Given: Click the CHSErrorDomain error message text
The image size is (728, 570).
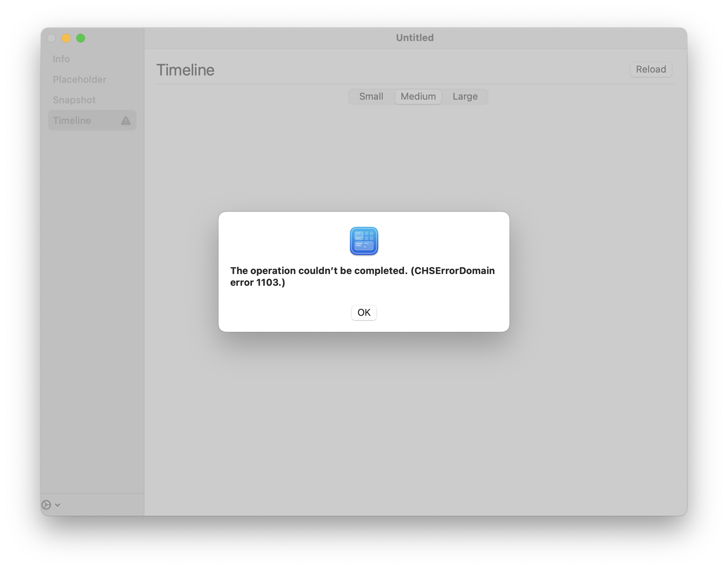Looking at the screenshot, I should (362, 276).
